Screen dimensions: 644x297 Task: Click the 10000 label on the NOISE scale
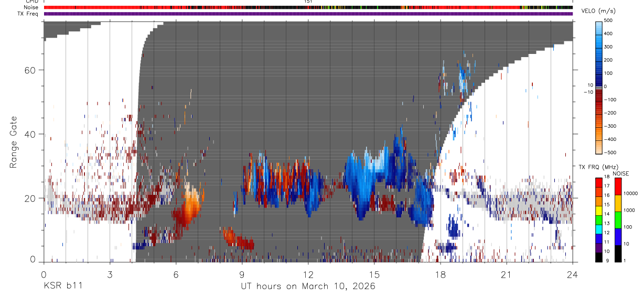coord(630,194)
